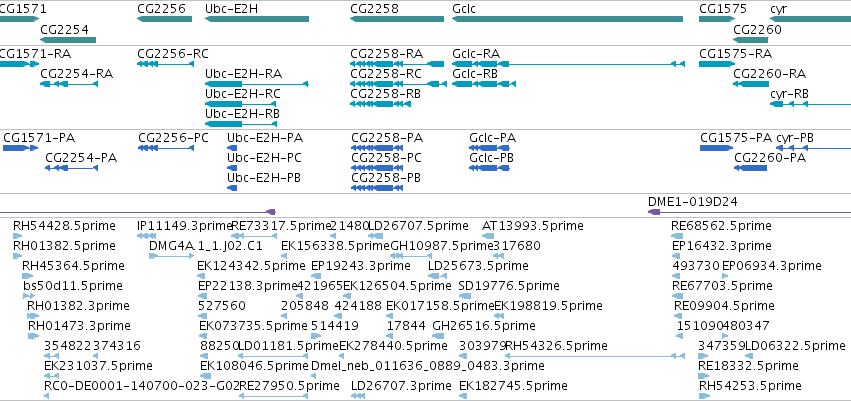This screenshot has width=851, height=401.
Task: Click EST RE09904.5prime
Action: [x=678, y=316]
